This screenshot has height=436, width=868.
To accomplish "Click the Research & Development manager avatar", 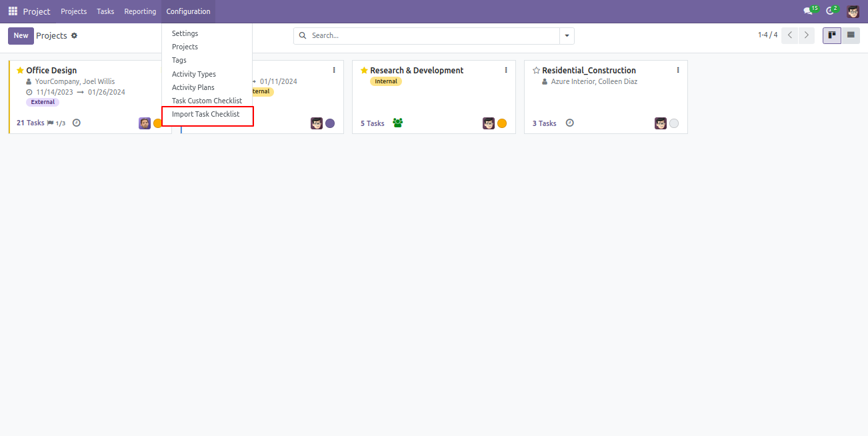I will [489, 123].
